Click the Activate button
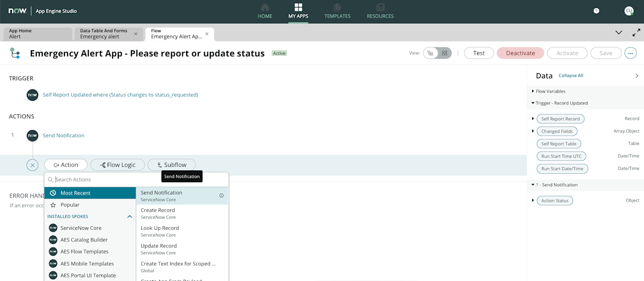Image resolution: width=644 pixels, height=281 pixels. [567, 53]
